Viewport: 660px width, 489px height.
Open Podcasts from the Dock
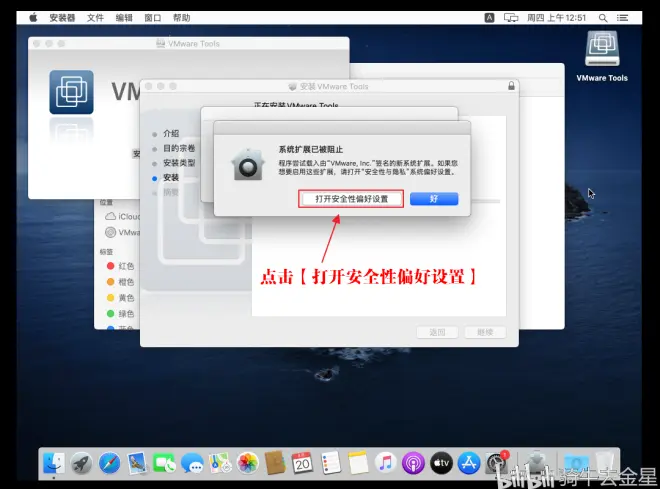(413, 463)
